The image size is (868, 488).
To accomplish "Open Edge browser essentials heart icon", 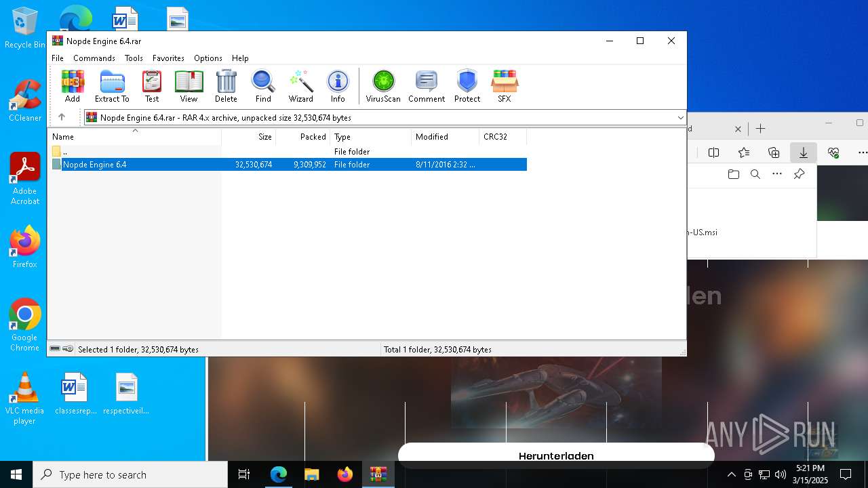I will pos(833,152).
